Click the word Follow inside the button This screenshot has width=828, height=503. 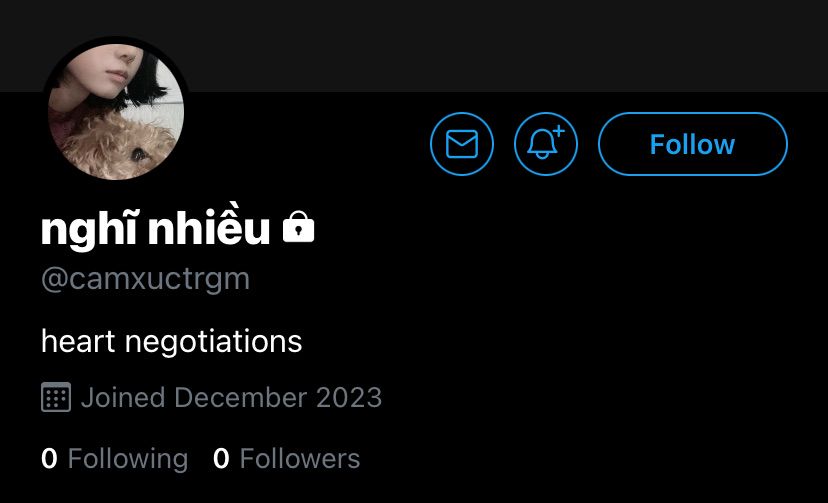pos(692,144)
